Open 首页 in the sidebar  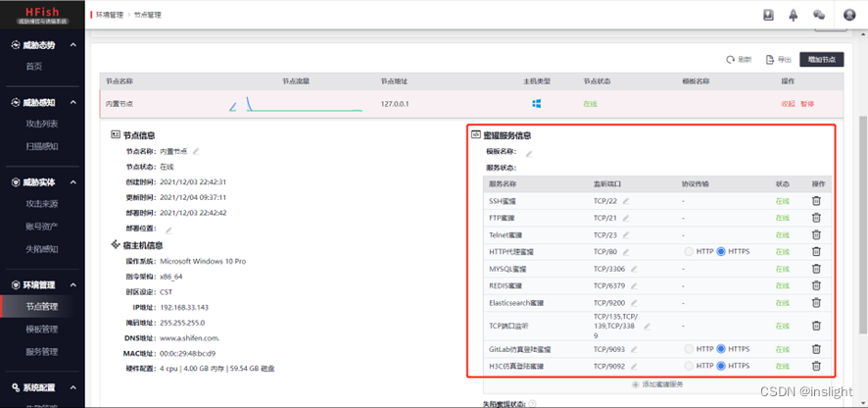pos(33,67)
